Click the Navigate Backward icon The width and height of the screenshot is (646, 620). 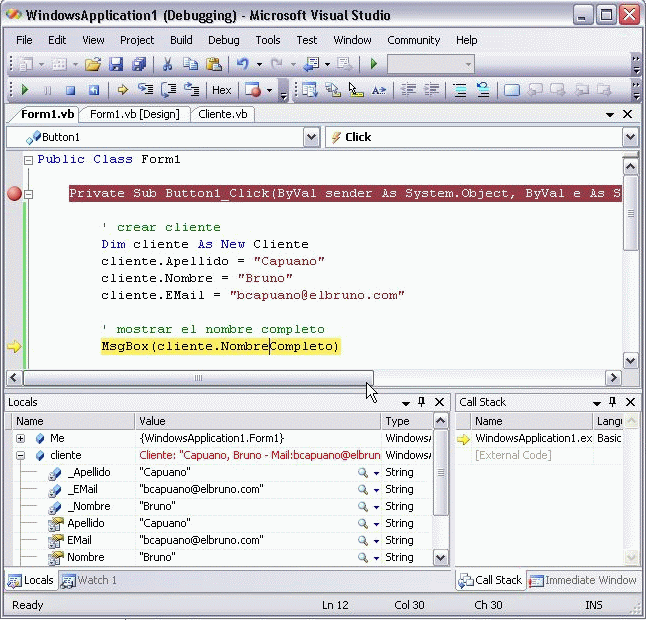(x=311, y=64)
